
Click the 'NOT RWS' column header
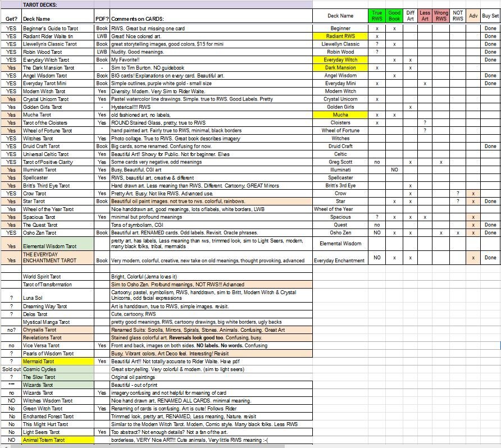pos(458,16)
